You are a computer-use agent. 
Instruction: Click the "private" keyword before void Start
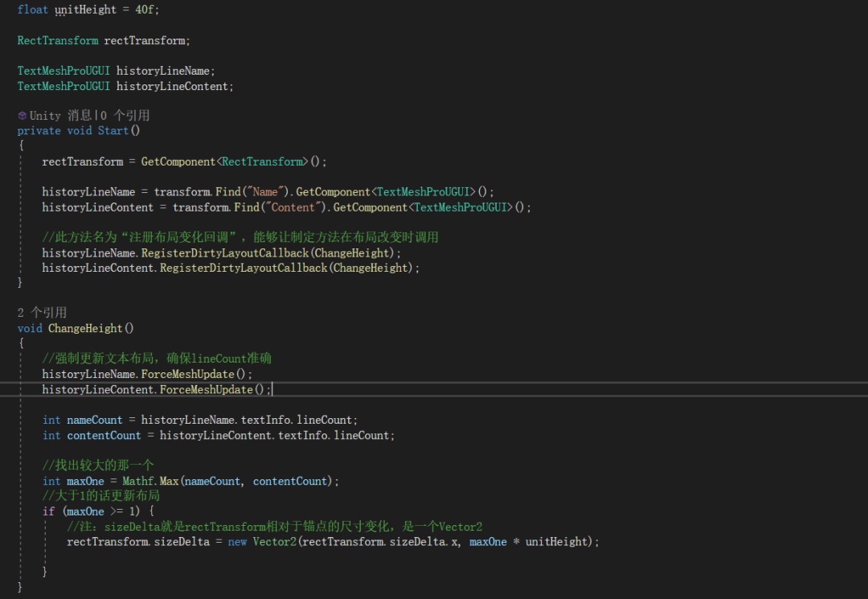(x=39, y=130)
